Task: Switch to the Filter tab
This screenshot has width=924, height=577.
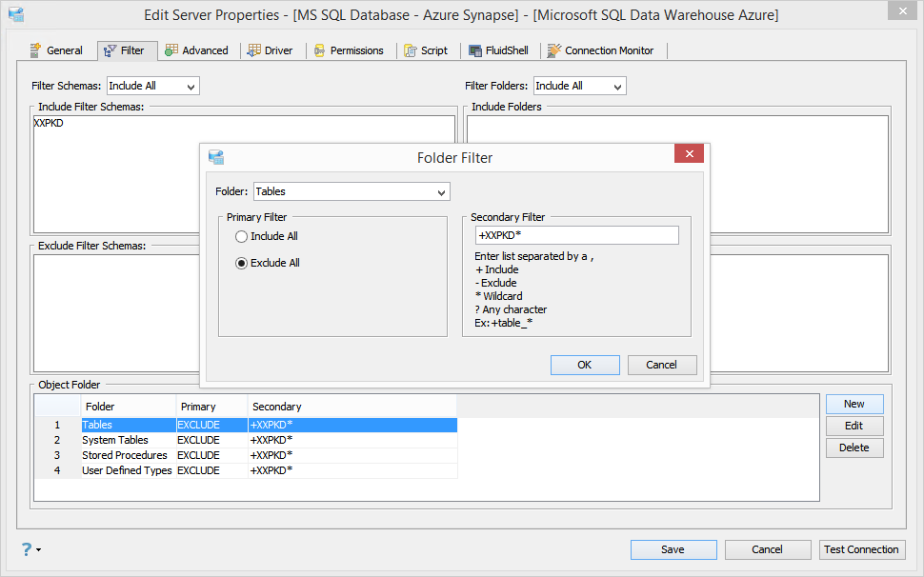Action: [128, 50]
